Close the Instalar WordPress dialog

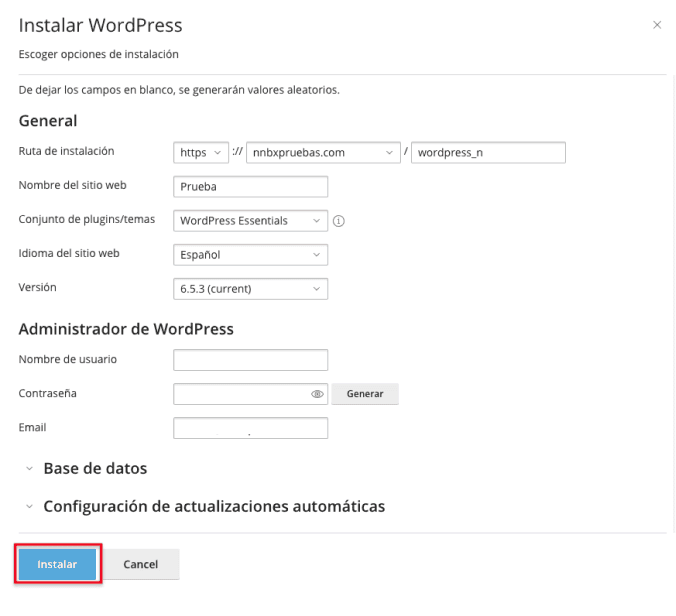click(x=657, y=25)
